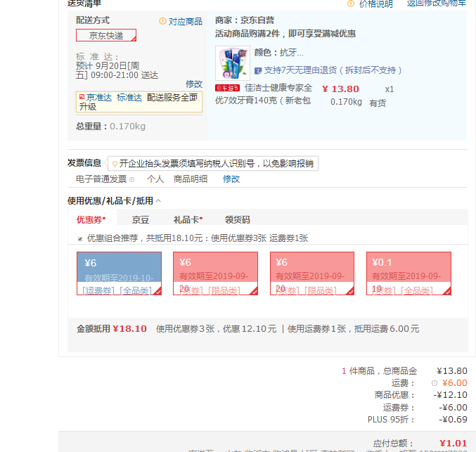476x452 pixels.
Task: Click 个人 invoice title text
Action: tap(155, 179)
